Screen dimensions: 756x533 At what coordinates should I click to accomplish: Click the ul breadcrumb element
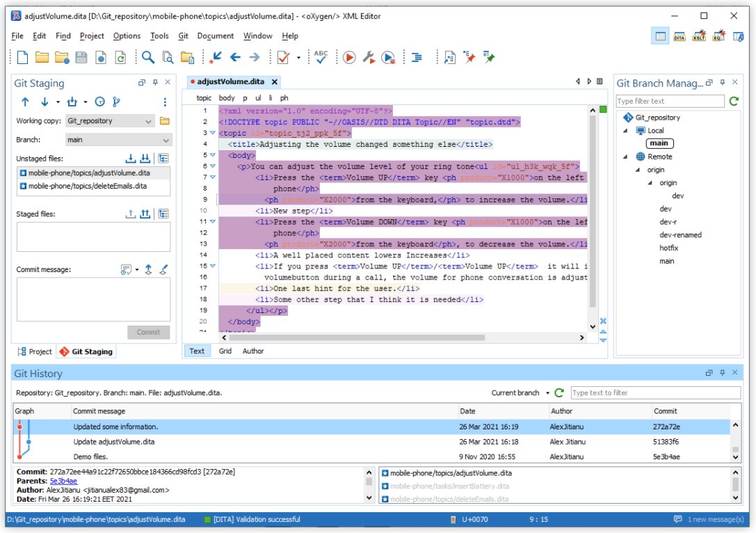258,98
